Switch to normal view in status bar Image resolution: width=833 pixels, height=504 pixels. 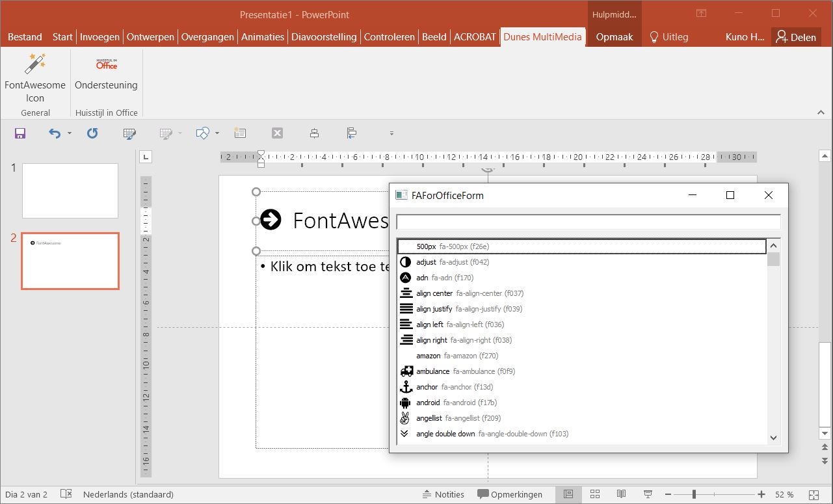pyautogui.click(x=568, y=494)
